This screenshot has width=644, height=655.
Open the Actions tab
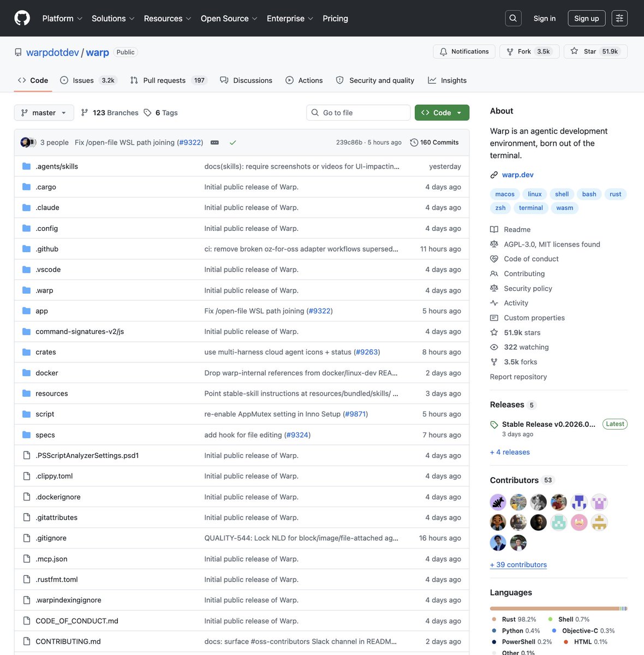click(x=304, y=80)
